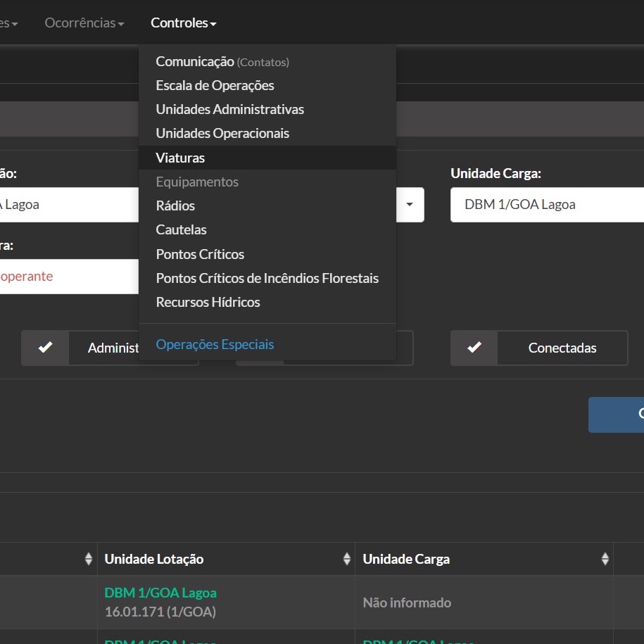Toggle the Administ... checkbox

pyautogui.click(x=45, y=348)
